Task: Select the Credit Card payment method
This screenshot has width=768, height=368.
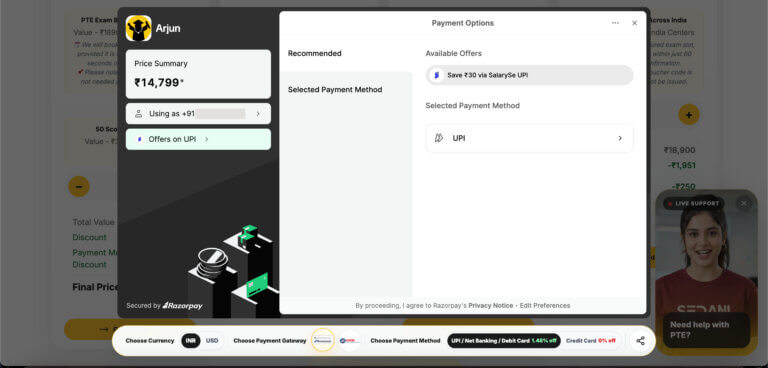Action: click(x=591, y=341)
